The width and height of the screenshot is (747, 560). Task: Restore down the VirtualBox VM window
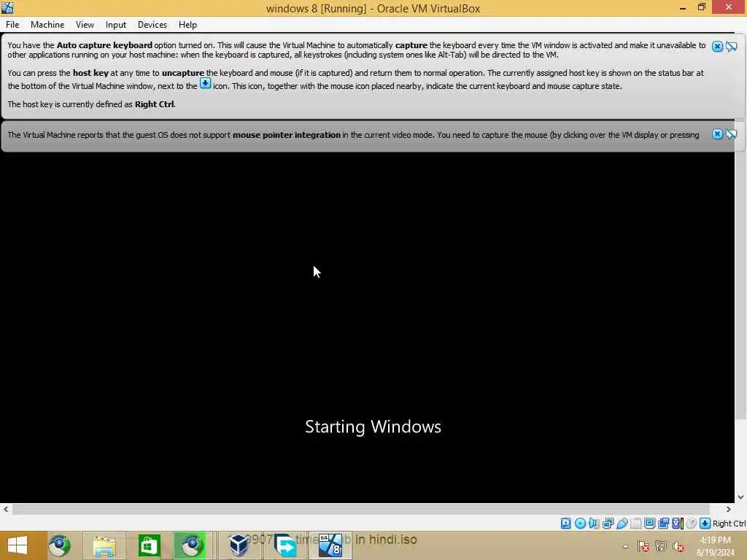point(701,7)
